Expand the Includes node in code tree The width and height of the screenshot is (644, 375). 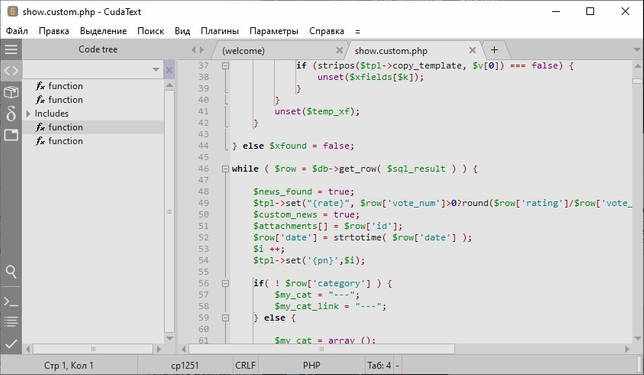(28, 113)
